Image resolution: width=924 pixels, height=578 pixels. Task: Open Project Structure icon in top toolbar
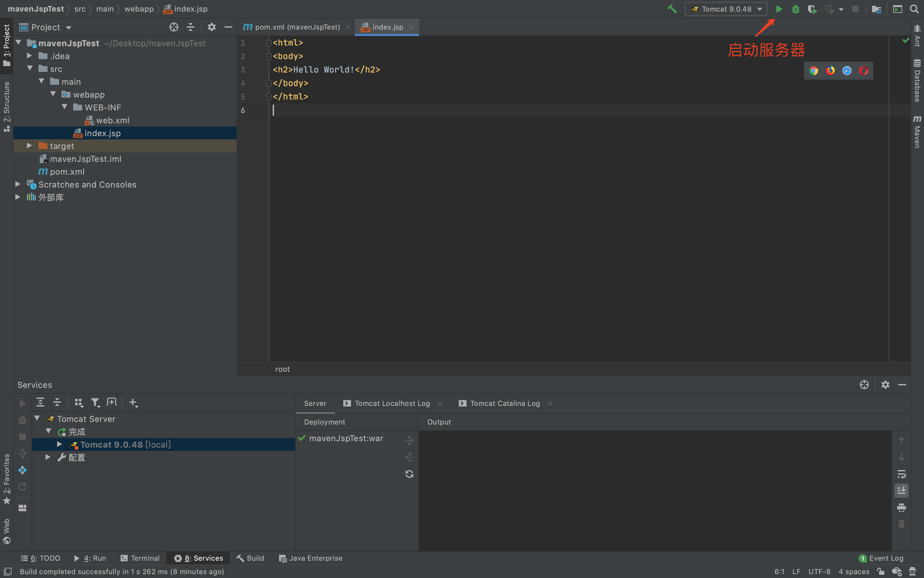pos(876,9)
